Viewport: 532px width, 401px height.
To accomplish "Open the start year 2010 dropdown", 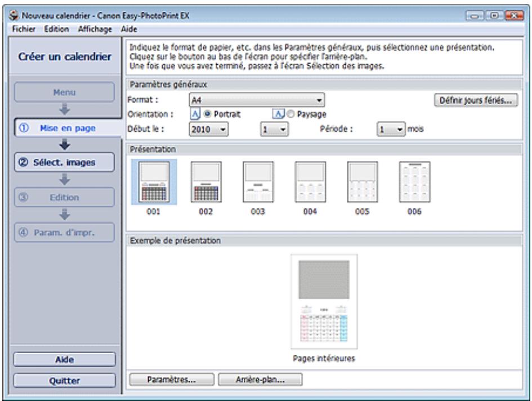I will (x=208, y=130).
